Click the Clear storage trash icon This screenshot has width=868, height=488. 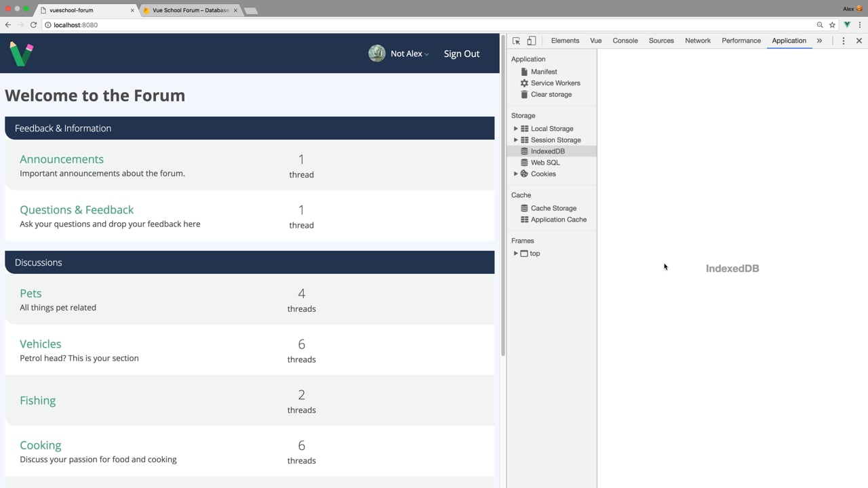(x=524, y=94)
